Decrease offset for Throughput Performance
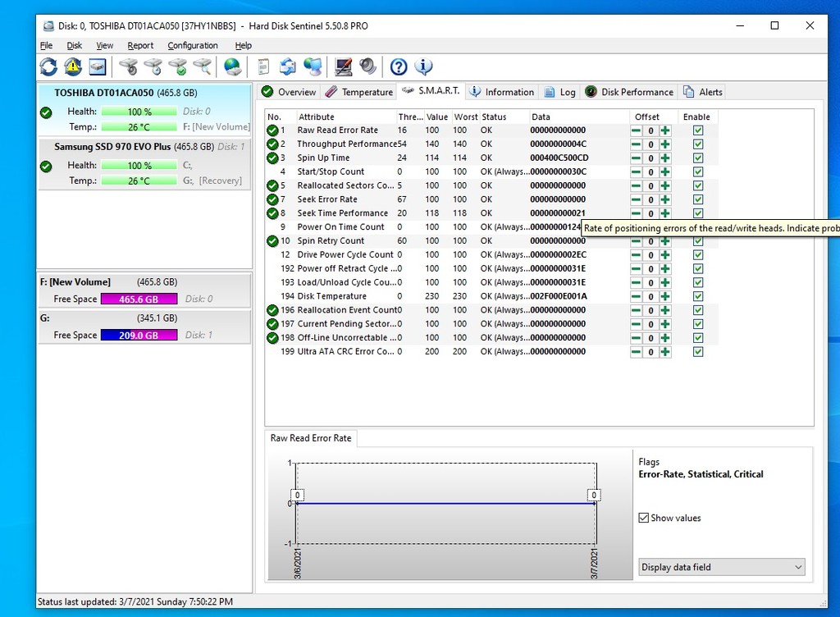This screenshot has height=617, width=840. coord(636,144)
